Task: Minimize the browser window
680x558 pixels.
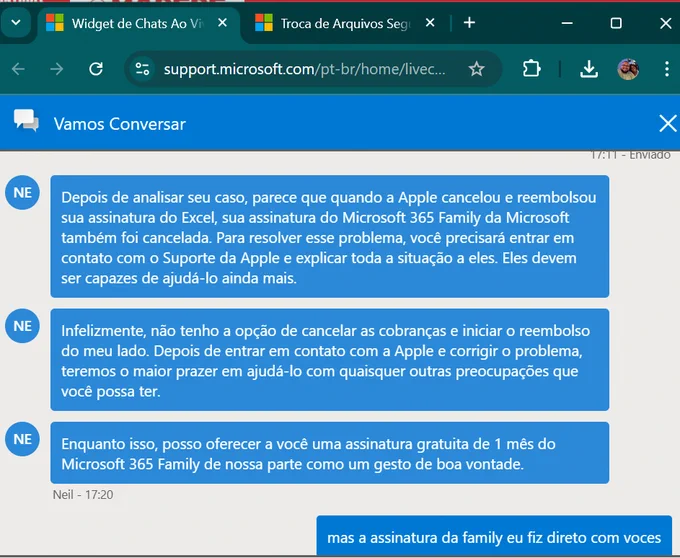Action: tap(567, 23)
